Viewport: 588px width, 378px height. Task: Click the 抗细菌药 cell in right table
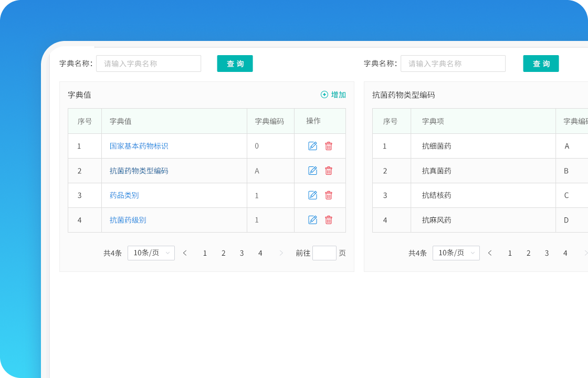(x=483, y=146)
